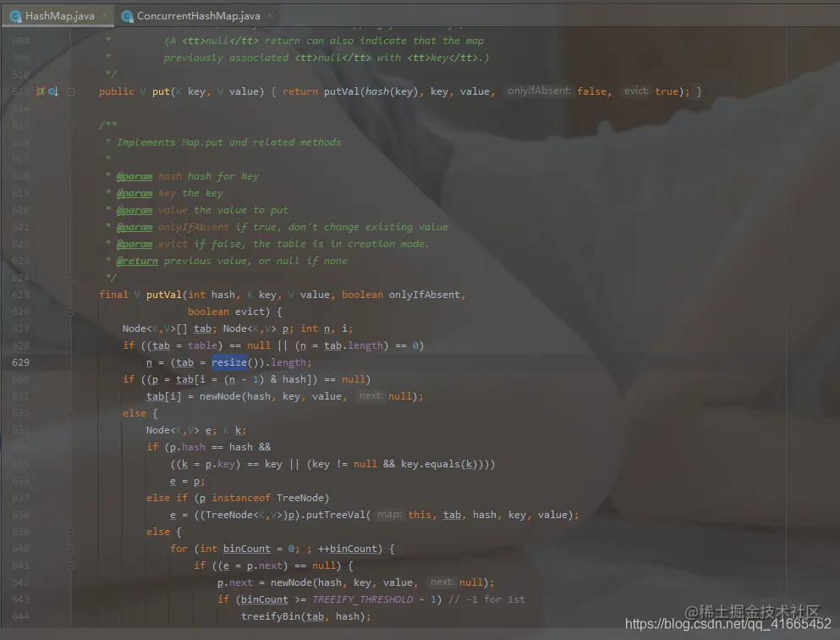Click line number 625 in the gutter
Viewport: 840px width, 640px height.
point(20,295)
